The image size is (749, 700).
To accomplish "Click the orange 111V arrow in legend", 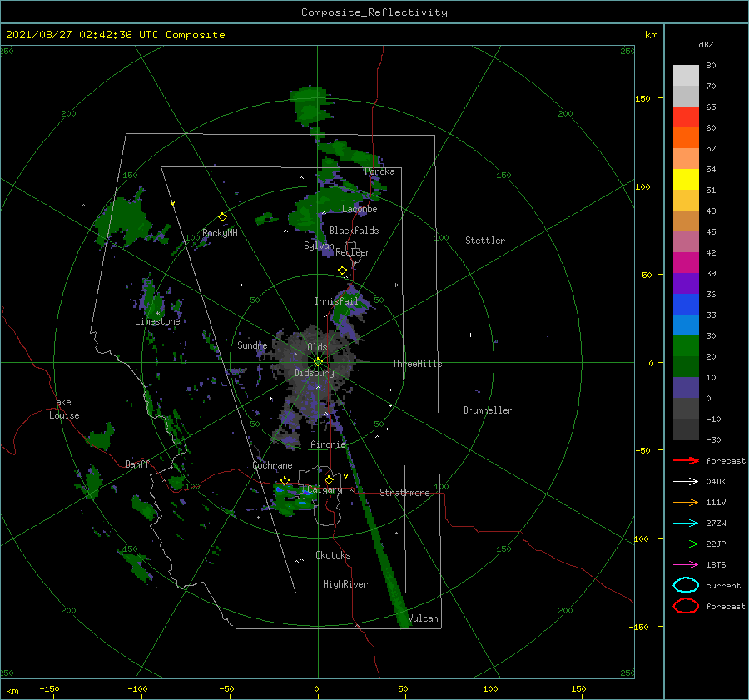I will (x=686, y=502).
